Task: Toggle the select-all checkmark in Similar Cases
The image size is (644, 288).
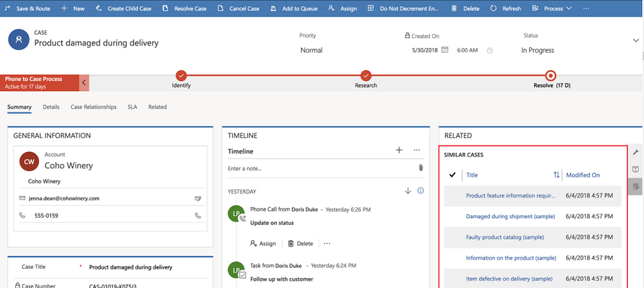Action: tap(453, 175)
